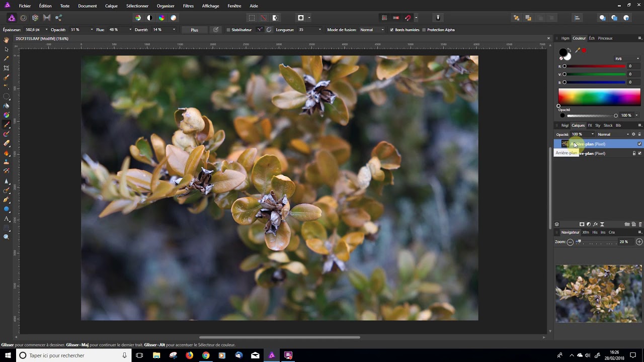The height and width of the screenshot is (362, 644).
Task: Open the alignment options icon
Action: (x=577, y=18)
